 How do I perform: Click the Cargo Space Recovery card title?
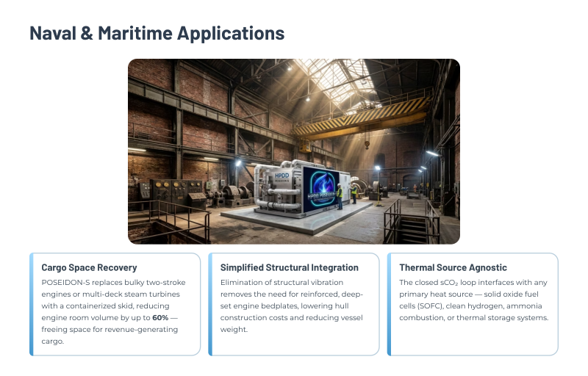pyautogui.click(x=89, y=267)
